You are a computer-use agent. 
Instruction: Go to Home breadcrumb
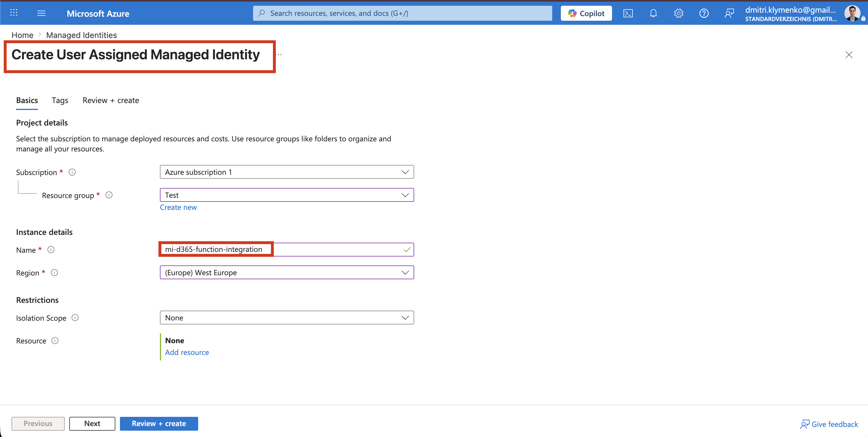pos(22,35)
